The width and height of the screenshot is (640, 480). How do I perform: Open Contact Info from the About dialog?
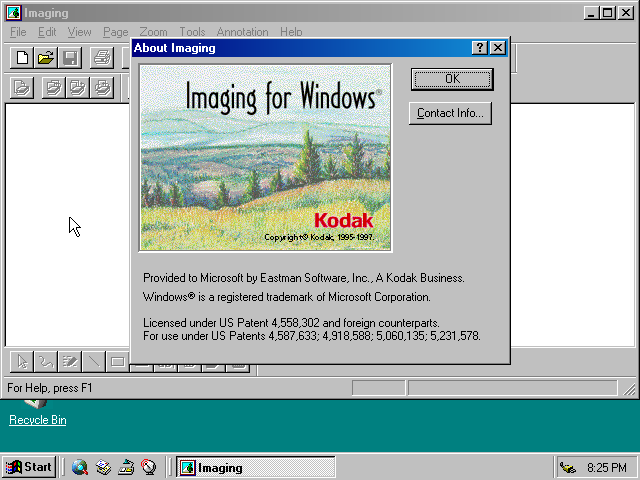(x=450, y=113)
